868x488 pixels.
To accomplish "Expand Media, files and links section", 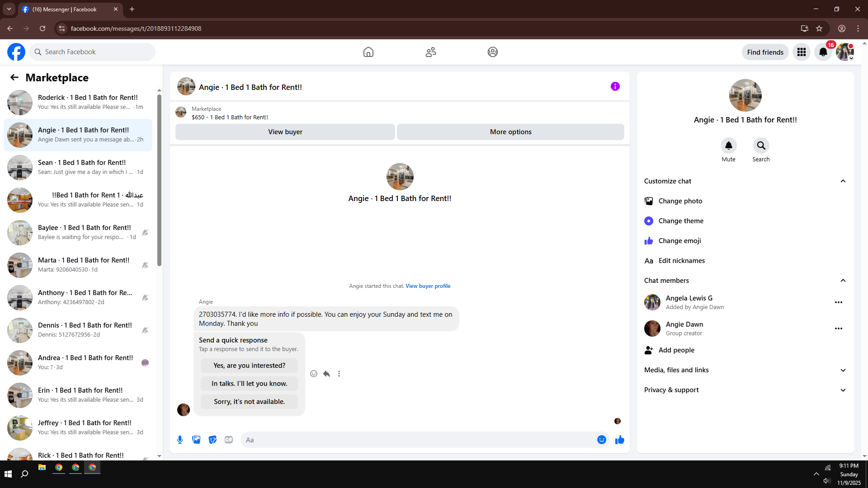I will [x=745, y=370].
